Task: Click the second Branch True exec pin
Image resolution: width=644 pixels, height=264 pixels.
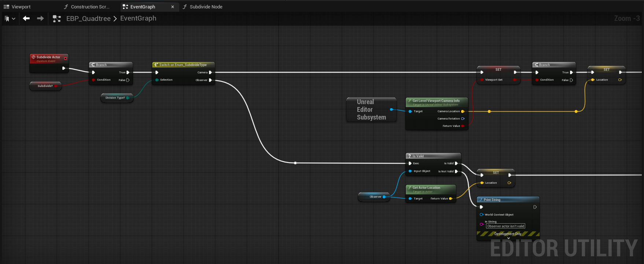Action: coord(571,73)
